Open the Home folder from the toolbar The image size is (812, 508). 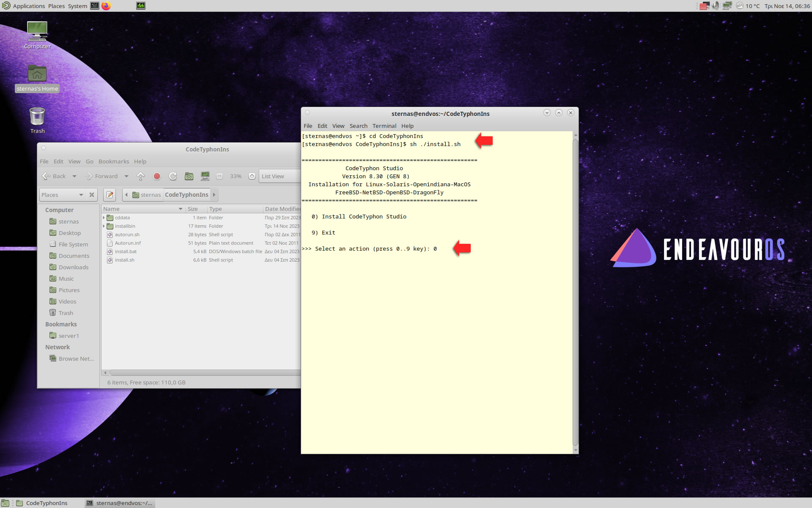tap(189, 176)
